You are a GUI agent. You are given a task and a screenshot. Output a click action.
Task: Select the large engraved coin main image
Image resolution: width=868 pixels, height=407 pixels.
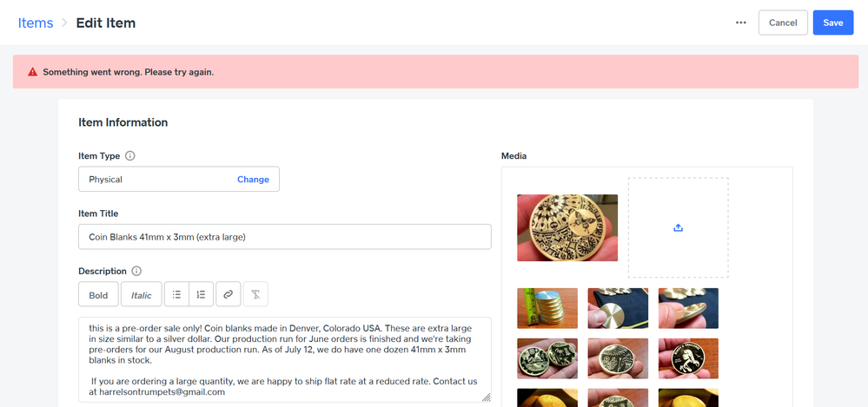pos(567,228)
